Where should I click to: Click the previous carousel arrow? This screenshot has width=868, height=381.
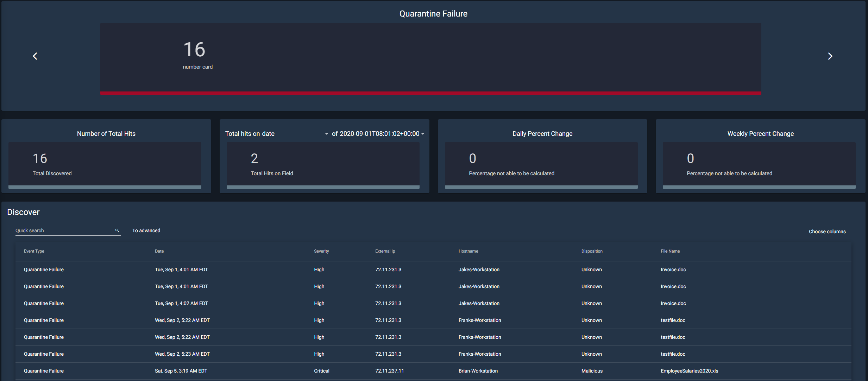click(35, 56)
